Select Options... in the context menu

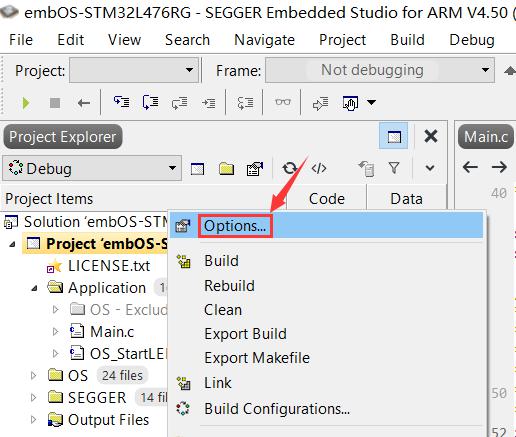pyautogui.click(x=235, y=226)
